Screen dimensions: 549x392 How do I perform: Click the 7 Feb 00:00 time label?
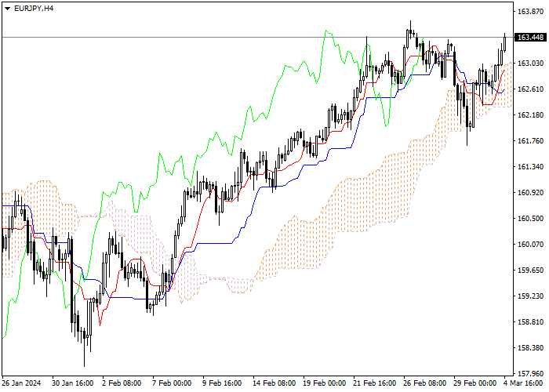[x=172, y=383]
